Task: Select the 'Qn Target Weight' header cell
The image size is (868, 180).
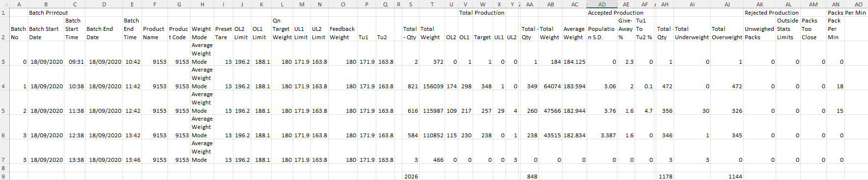Action: tap(282, 29)
